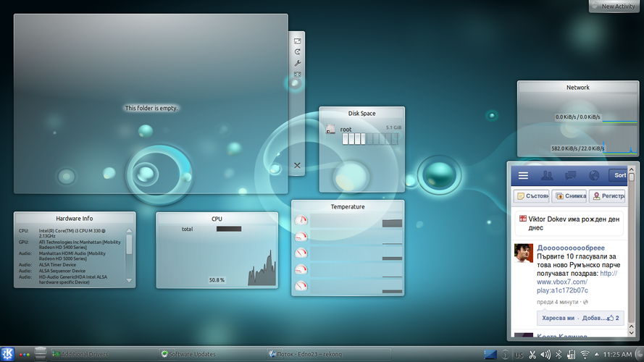Click the stacked desktop icon next to activities dots
The image size is (644, 362).
41,354
